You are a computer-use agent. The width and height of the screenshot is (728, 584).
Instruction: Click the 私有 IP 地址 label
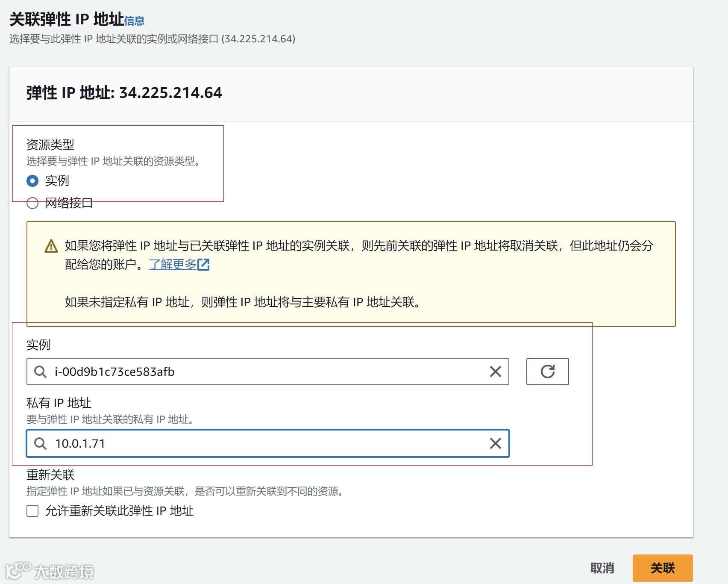[x=59, y=403]
